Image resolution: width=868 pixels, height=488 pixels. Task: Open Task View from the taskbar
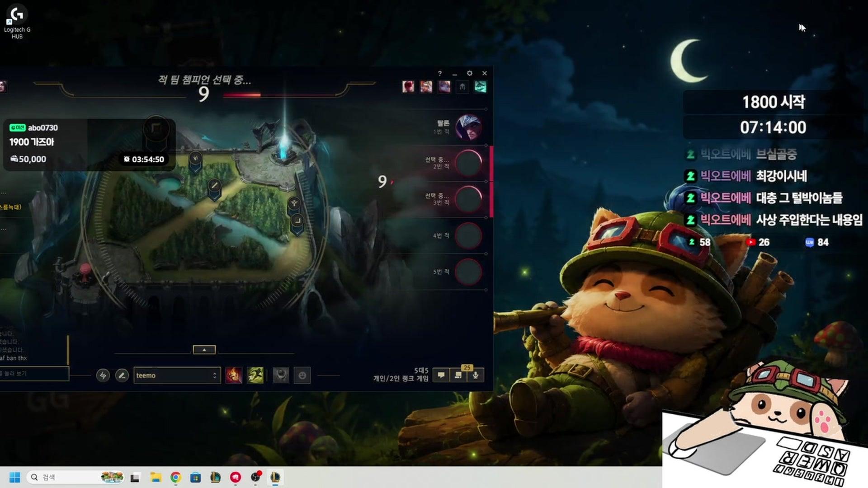135,477
